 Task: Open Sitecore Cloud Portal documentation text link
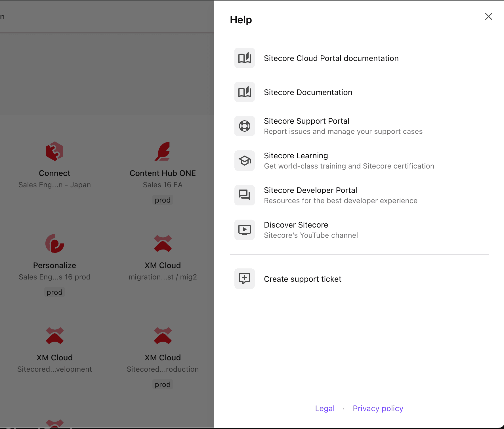(331, 58)
